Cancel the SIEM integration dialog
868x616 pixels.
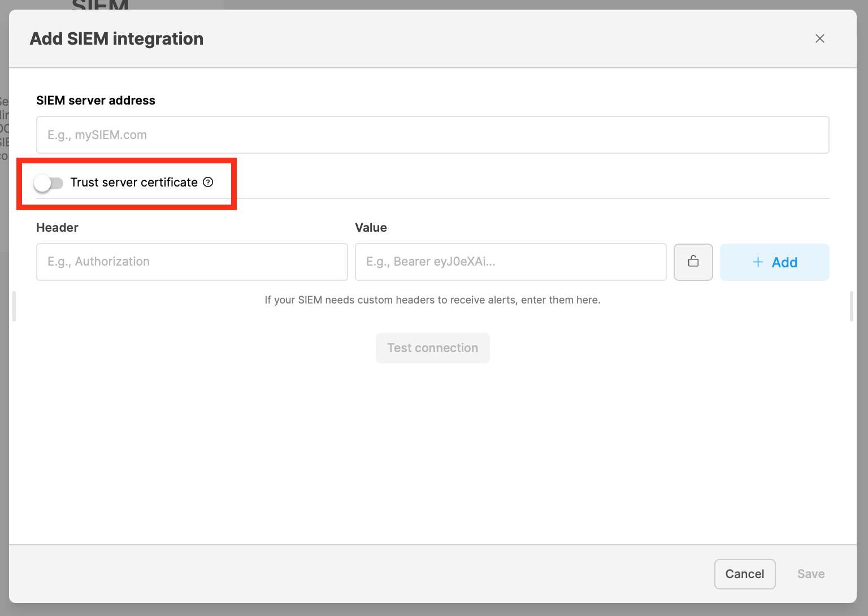click(744, 574)
